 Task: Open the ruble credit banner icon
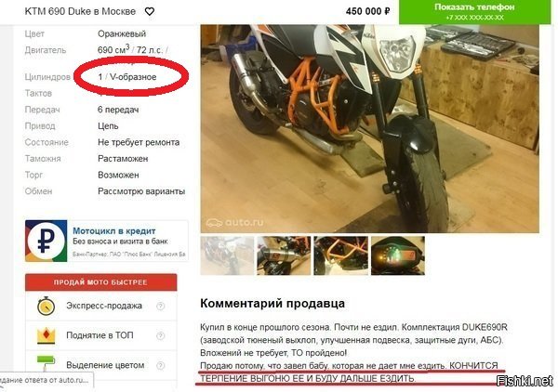(x=46, y=241)
